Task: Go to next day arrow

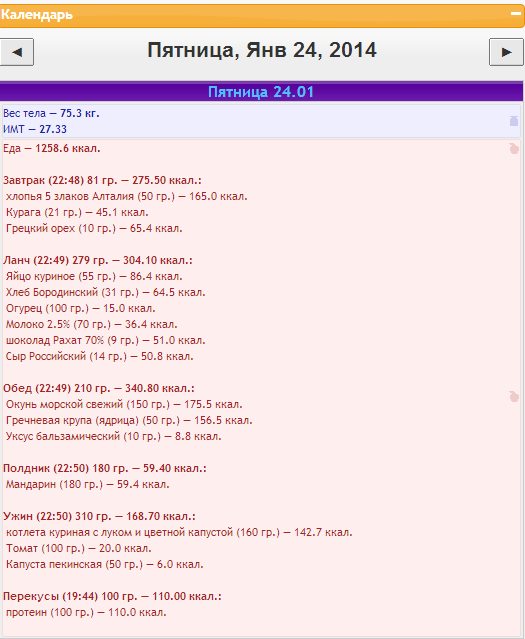Action: point(506,52)
